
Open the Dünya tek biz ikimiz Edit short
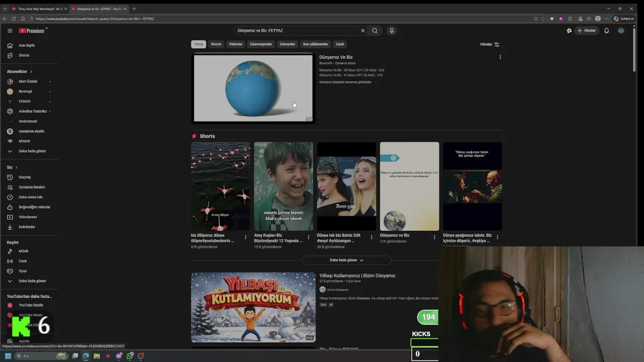click(x=346, y=187)
